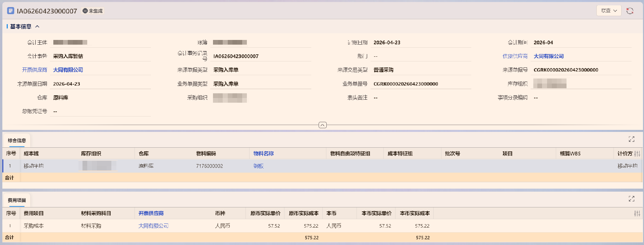Screen dimensions: 644x245
Task: Click the 开票供应商 column header in 费用项目
Action: [x=151, y=213]
